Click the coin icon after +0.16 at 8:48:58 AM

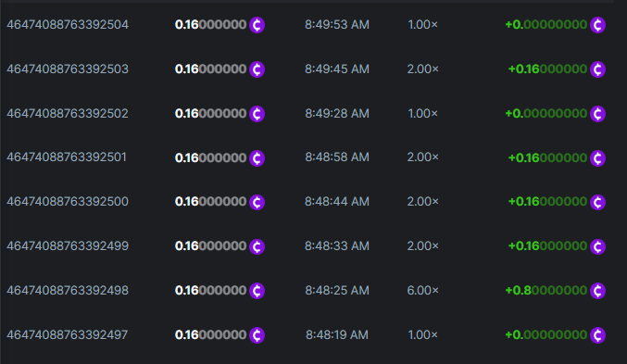pos(597,158)
